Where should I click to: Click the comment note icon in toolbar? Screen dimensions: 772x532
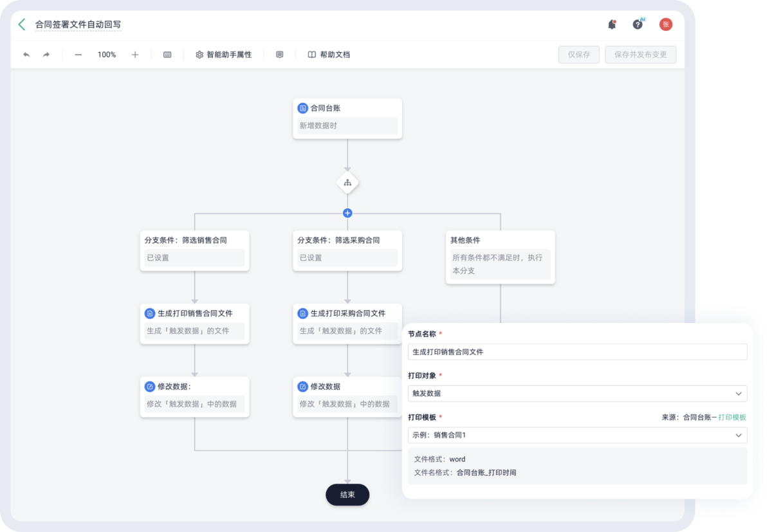[280, 55]
